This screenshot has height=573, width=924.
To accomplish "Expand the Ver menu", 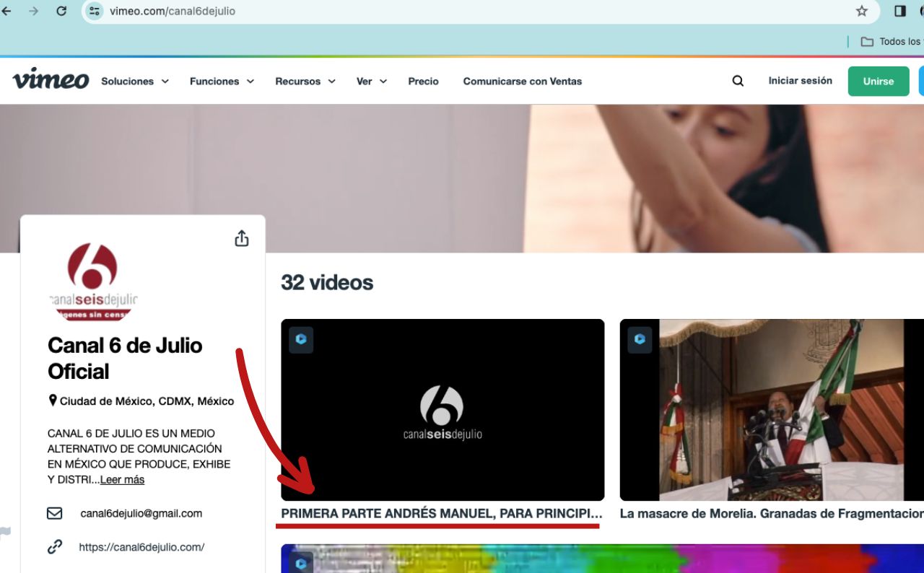I will click(x=372, y=82).
